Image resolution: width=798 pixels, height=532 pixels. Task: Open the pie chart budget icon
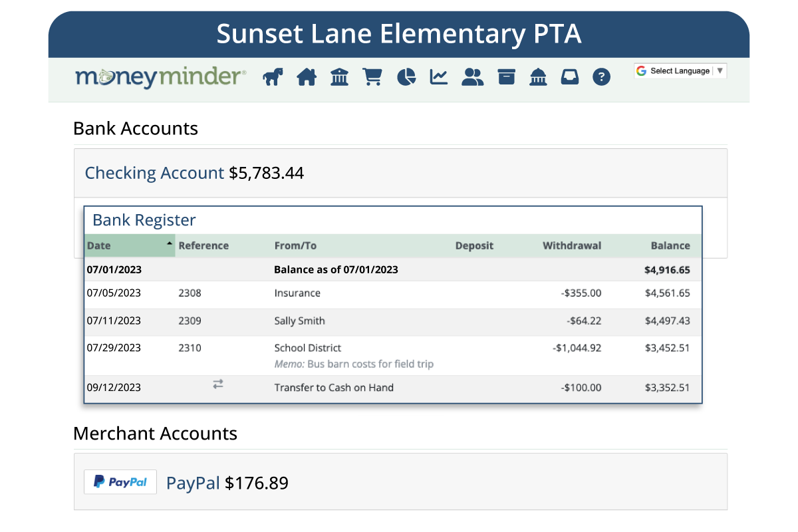click(x=406, y=77)
